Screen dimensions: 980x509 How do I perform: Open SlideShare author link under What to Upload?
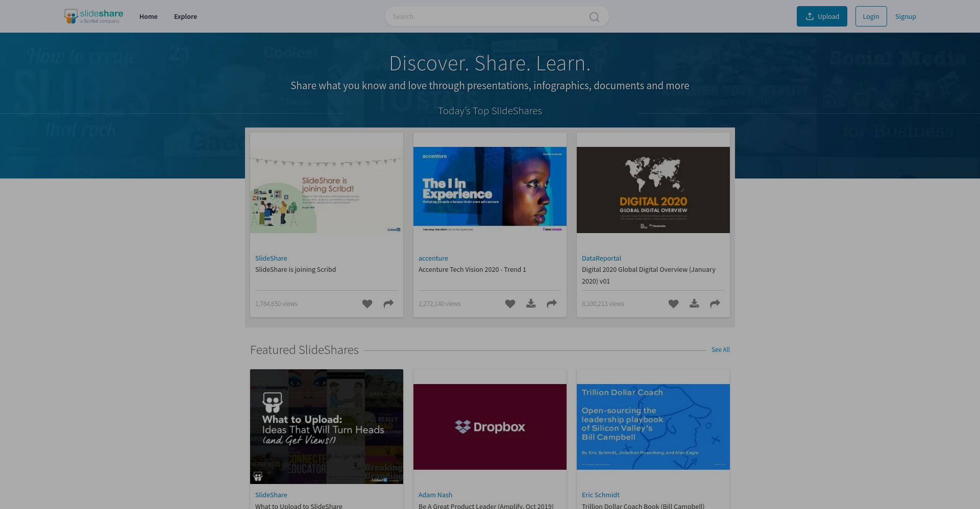(271, 495)
